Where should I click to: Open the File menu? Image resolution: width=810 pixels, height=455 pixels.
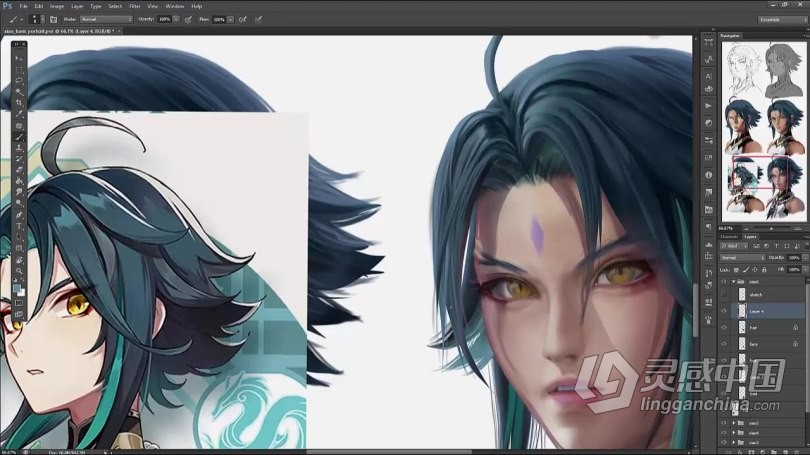23,6
